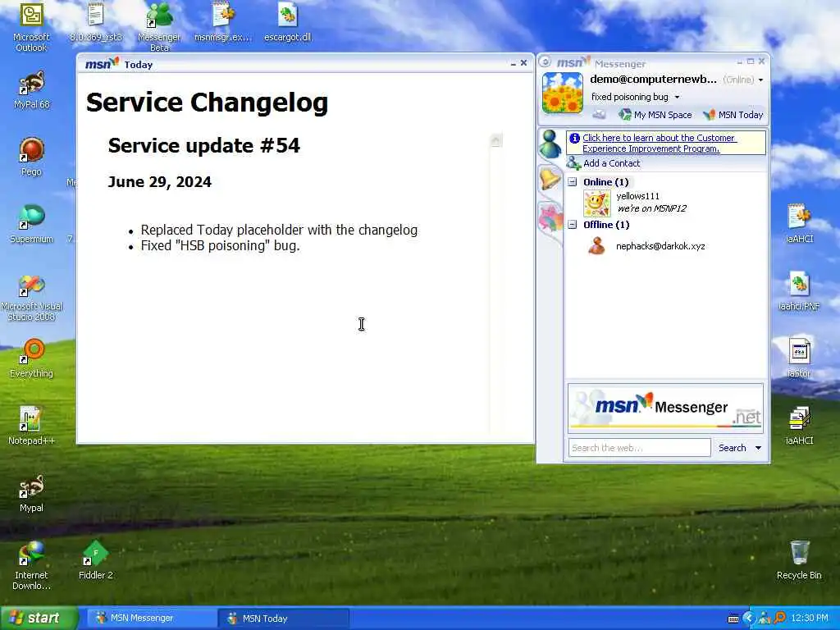
Task: Click the 'Replaced Today placeholder with the changelog' bullet
Action: pos(279,230)
